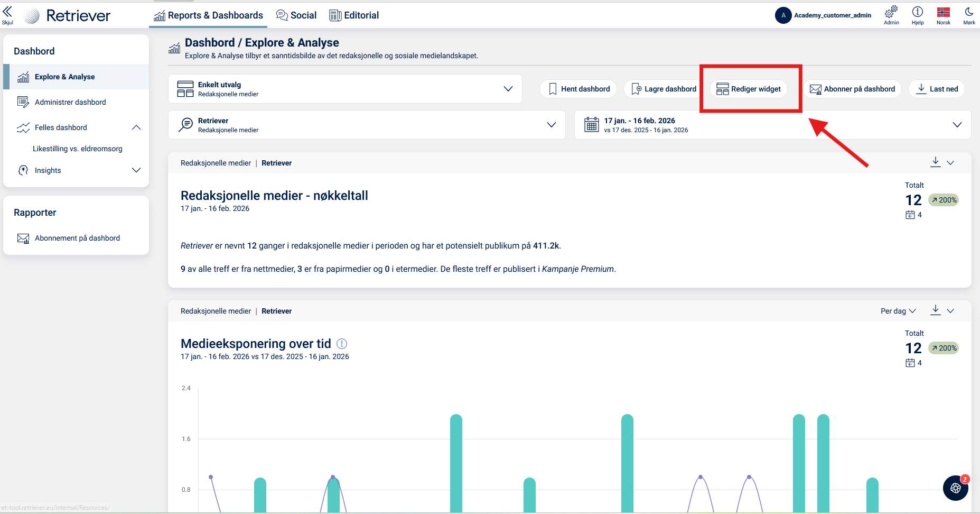Download the nøkkeltall widget via download icon
This screenshot has width=980, height=514.
point(936,162)
